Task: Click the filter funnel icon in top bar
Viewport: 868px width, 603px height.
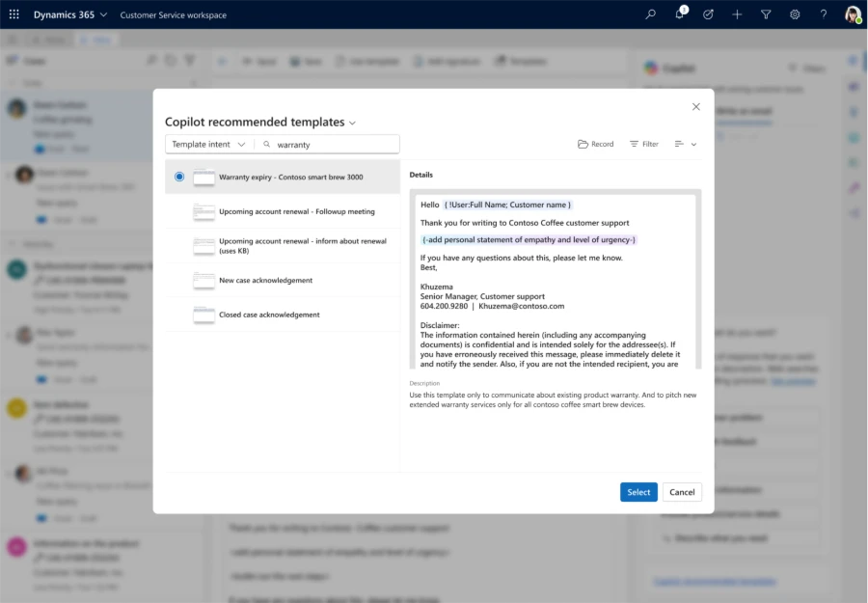Action: pos(765,14)
